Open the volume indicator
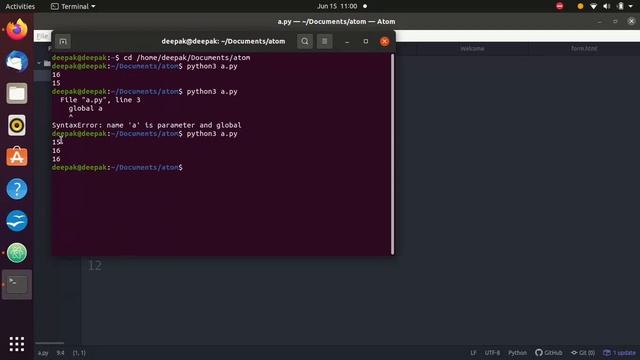The width and height of the screenshot is (640, 360). 607,6
